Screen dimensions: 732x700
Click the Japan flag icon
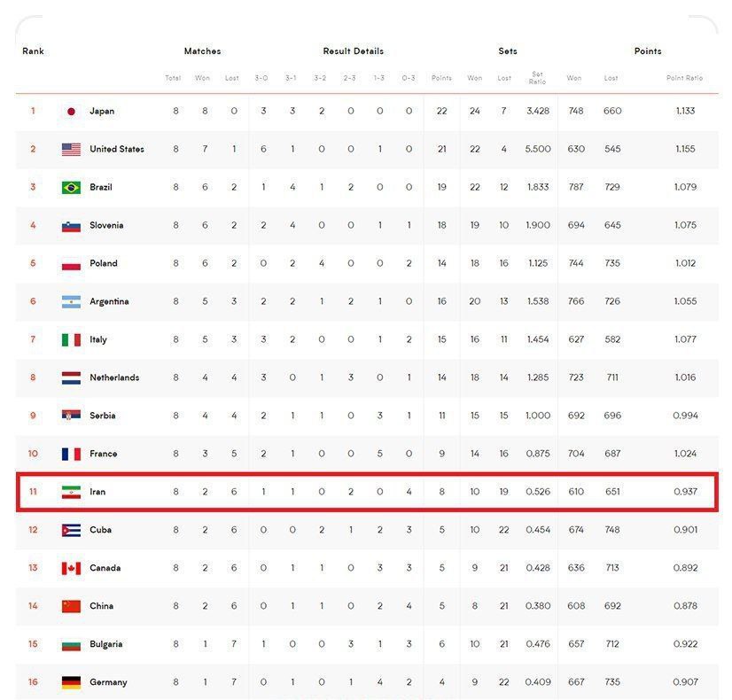[x=71, y=112]
